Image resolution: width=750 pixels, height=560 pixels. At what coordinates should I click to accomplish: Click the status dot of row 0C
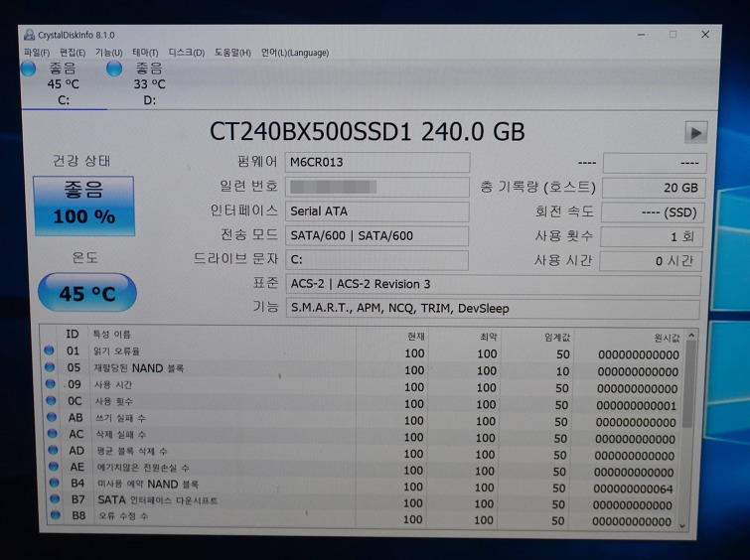click(52, 400)
